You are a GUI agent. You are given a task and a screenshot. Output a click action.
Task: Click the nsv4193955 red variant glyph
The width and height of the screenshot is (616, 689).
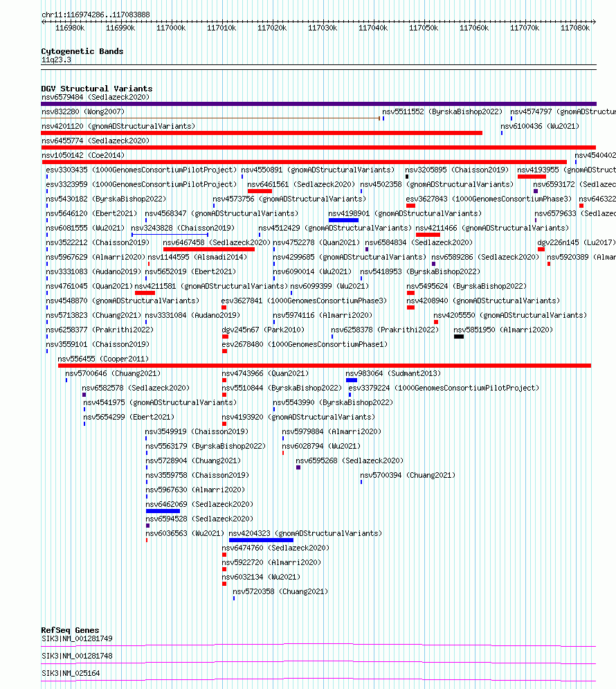click(532, 177)
